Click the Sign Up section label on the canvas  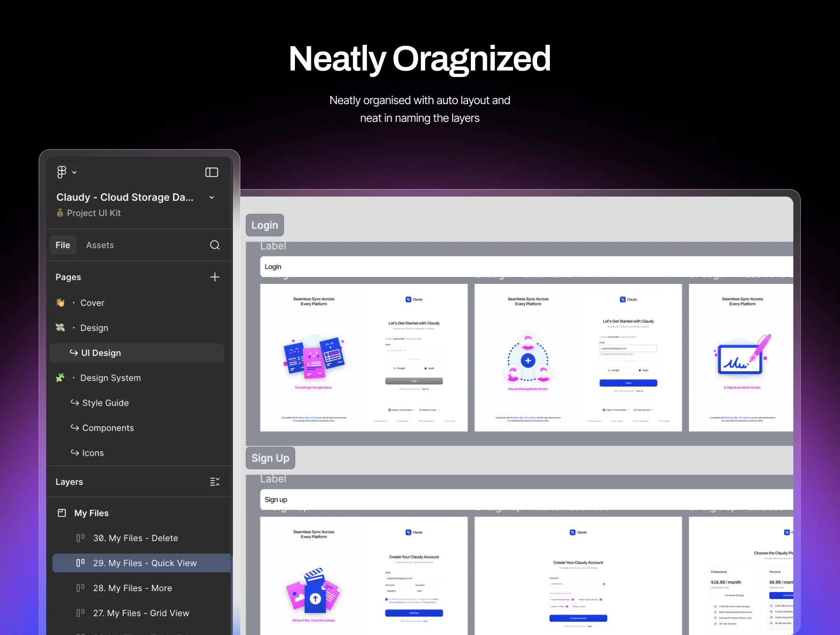[x=270, y=458]
